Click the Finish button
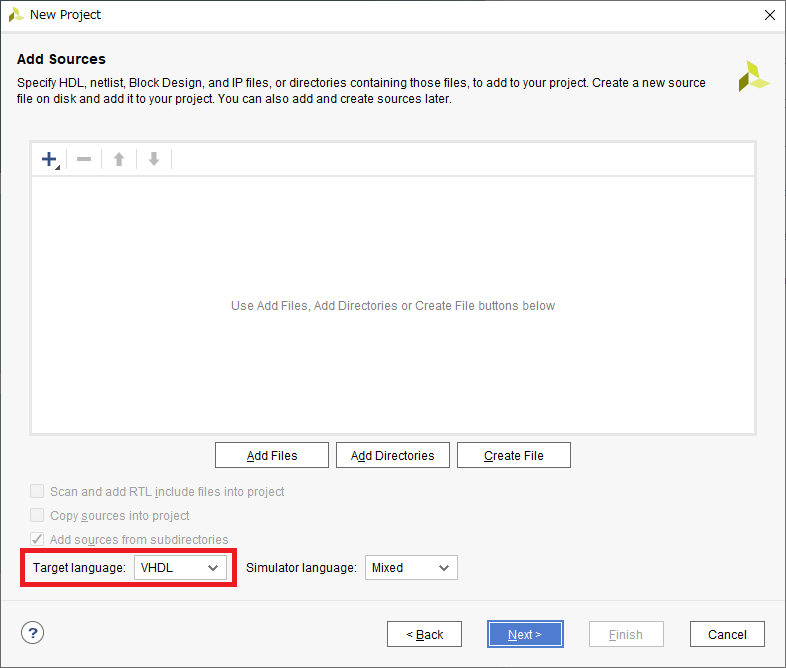This screenshot has height=668, width=786. point(626,634)
